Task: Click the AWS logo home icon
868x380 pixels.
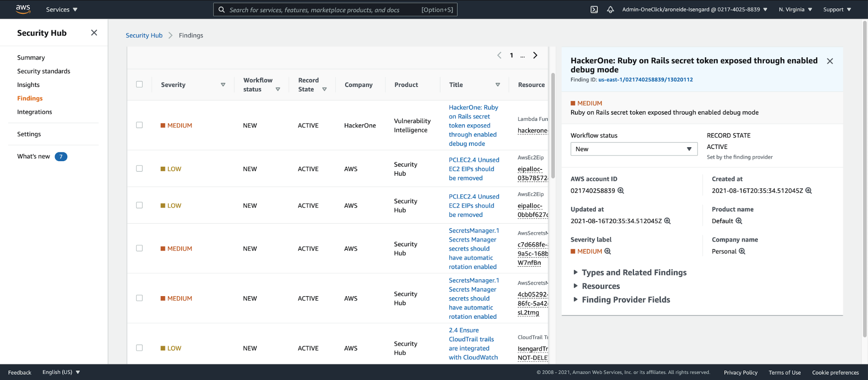Action: [x=23, y=9]
